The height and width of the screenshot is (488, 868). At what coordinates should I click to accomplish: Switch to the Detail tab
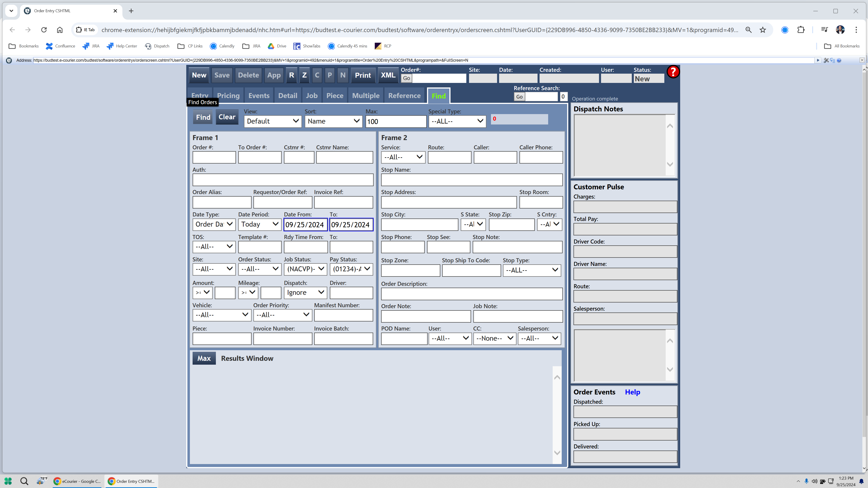click(288, 96)
